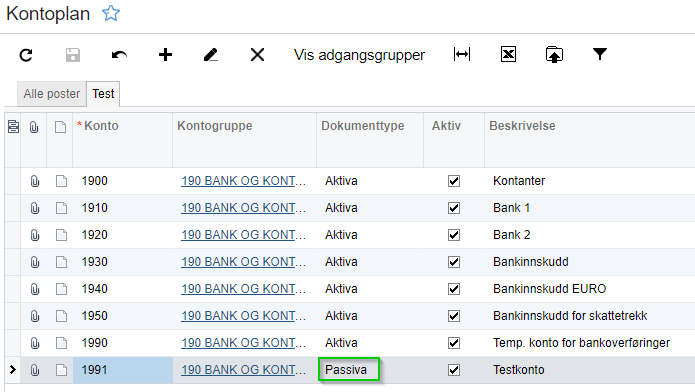
Task: Open attachments for account 1991
Action: click(x=35, y=370)
